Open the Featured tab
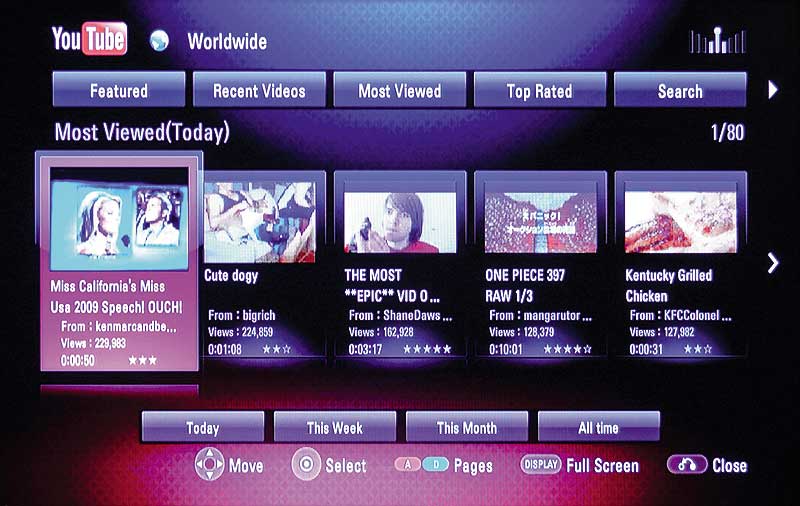 coord(119,90)
